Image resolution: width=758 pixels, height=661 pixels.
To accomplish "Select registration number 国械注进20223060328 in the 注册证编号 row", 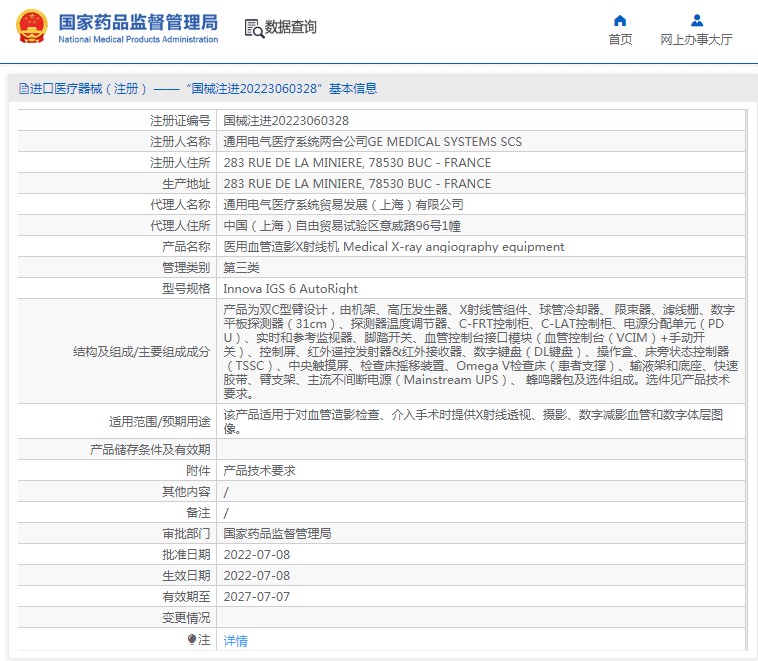I will (286, 120).
